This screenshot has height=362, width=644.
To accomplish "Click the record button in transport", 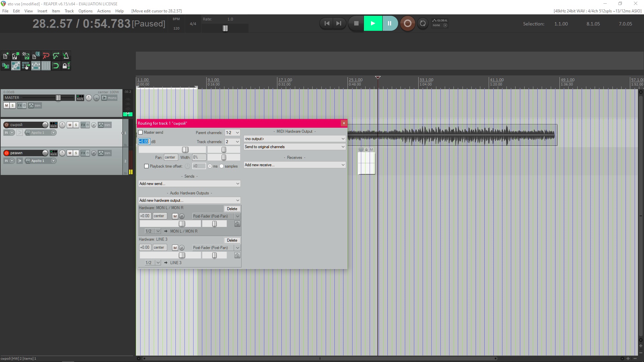I will (x=407, y=23).
